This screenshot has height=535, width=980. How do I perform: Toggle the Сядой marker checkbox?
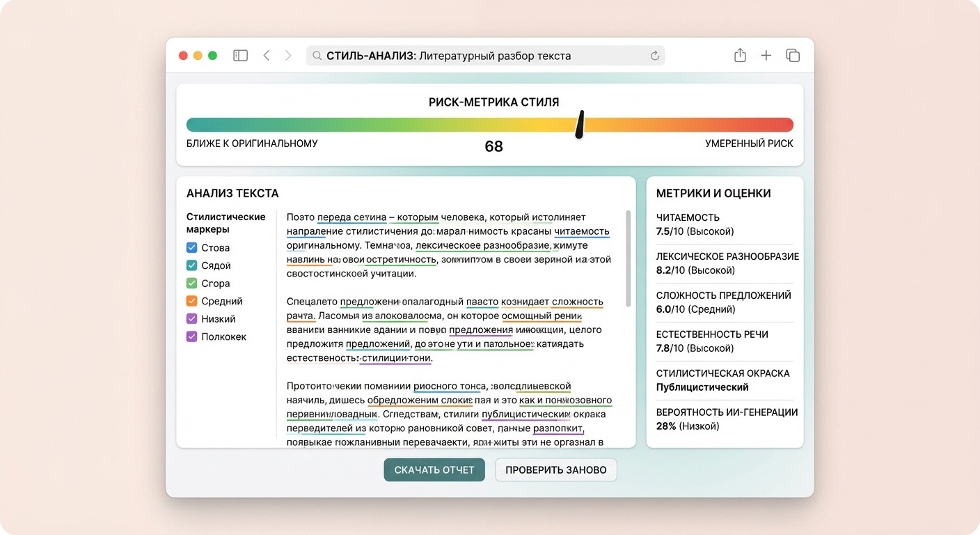click(192, 265)
